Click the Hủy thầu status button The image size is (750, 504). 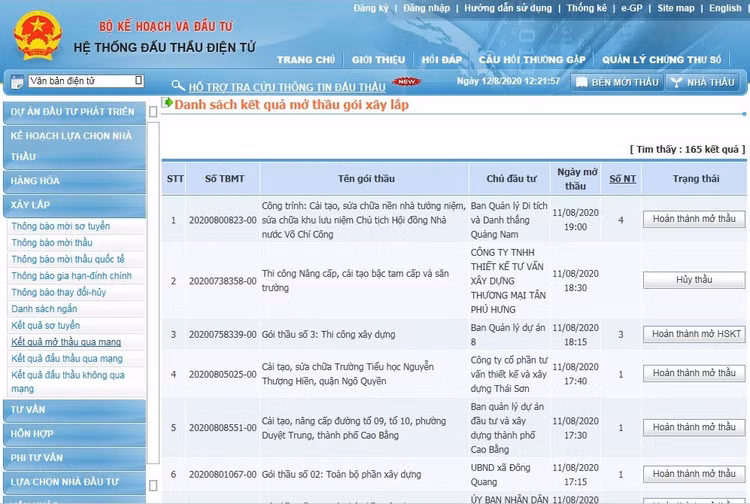point(693,280)
